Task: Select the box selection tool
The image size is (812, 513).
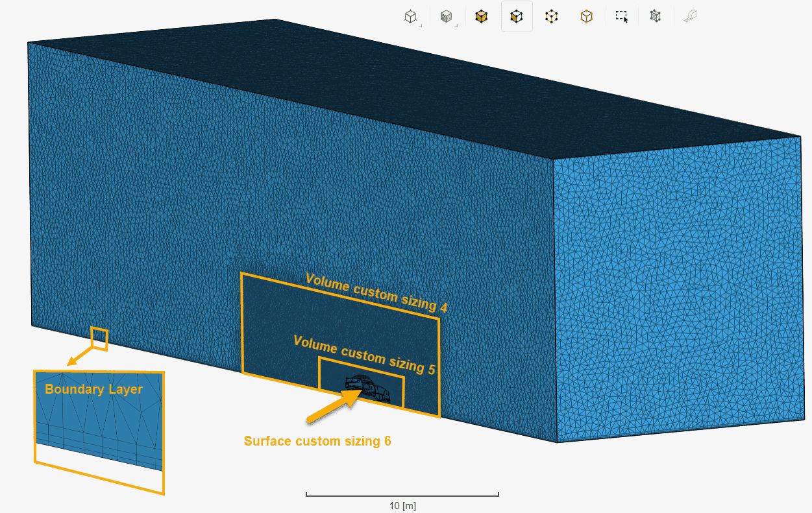Action: pyautogui.click(x=622, y=17)
